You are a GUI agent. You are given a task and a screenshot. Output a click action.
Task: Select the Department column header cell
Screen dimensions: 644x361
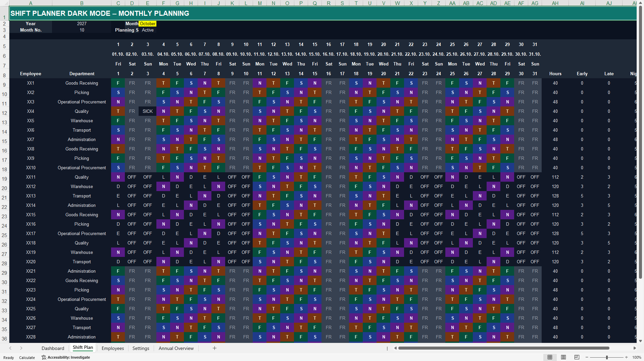click(x=82, y=74)
